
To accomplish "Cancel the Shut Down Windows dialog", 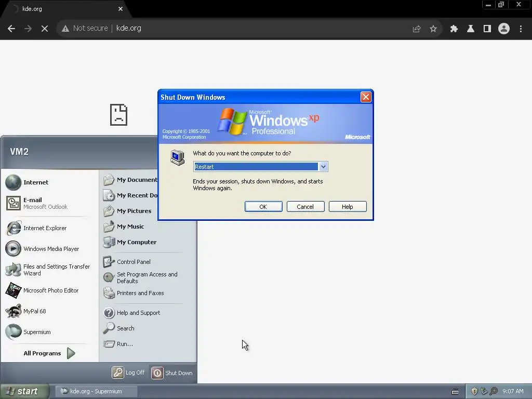I will 305,207.
